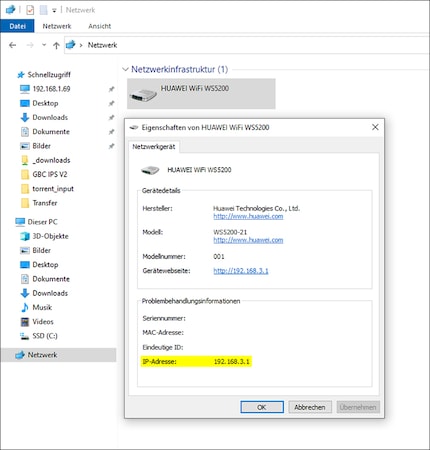Click the back navigation arrow
This screenshot has width=430, height=450.
click(x=13, y=45)
